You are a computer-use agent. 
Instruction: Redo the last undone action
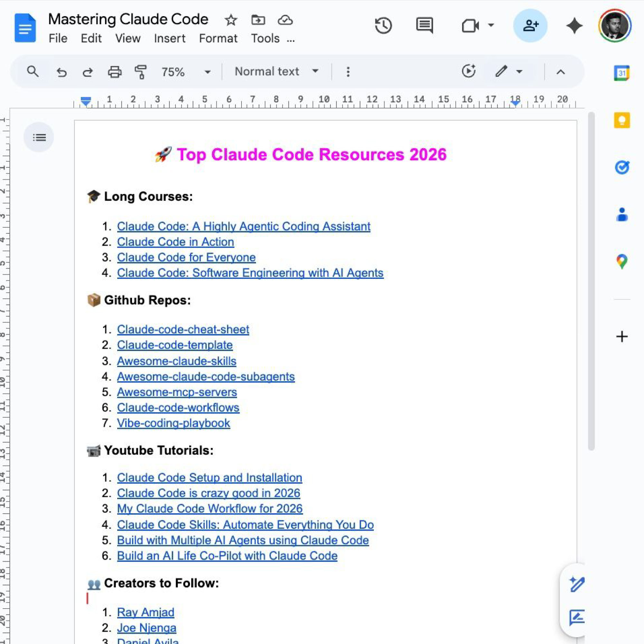[x=88, y=72]
